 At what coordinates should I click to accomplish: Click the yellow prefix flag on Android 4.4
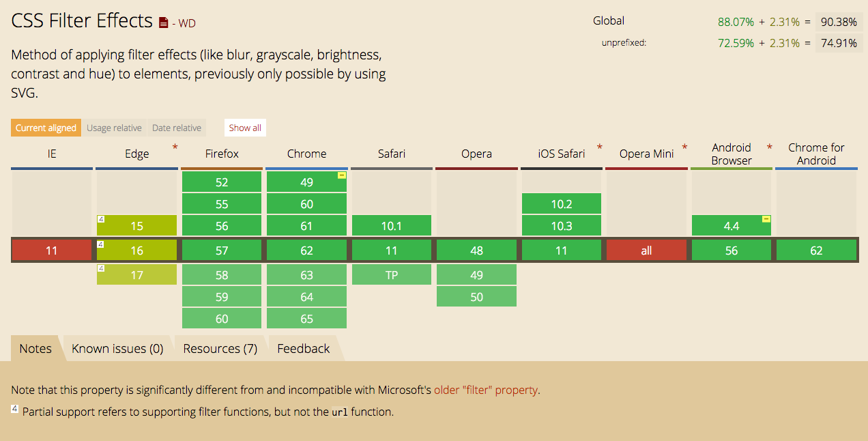[766, 219]
